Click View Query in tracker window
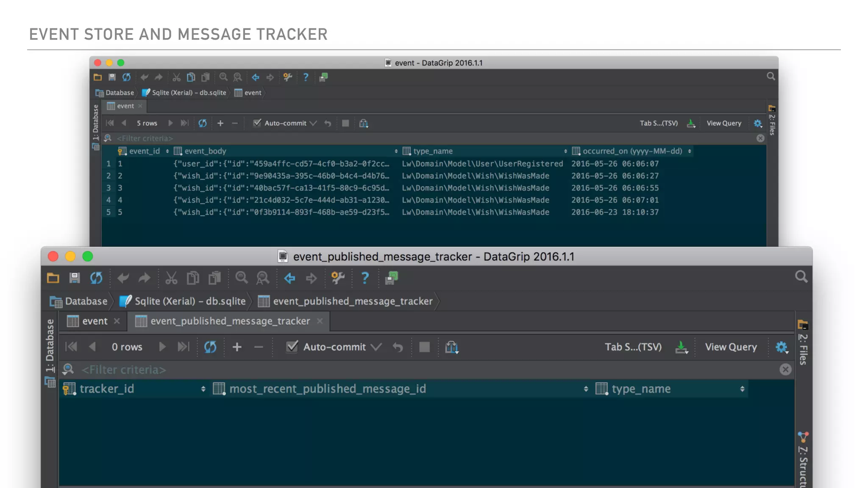This screenshot has height=488, width=868. tap(731, 347)
